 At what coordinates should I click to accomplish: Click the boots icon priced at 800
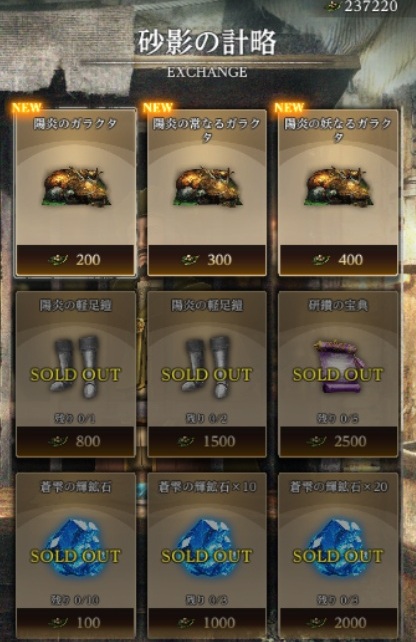coord(76,366)
